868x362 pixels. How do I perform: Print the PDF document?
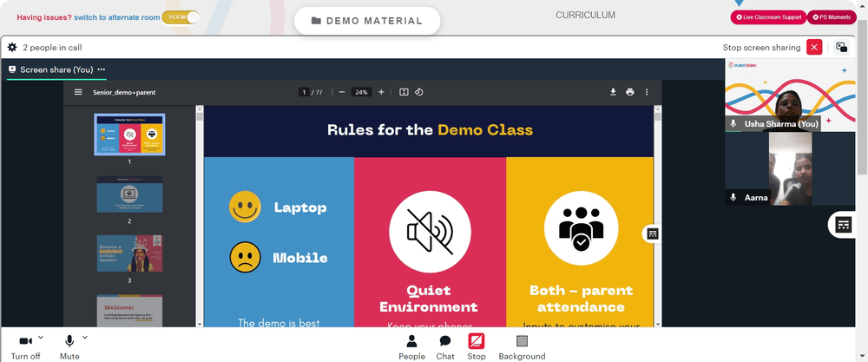point(630,92)
